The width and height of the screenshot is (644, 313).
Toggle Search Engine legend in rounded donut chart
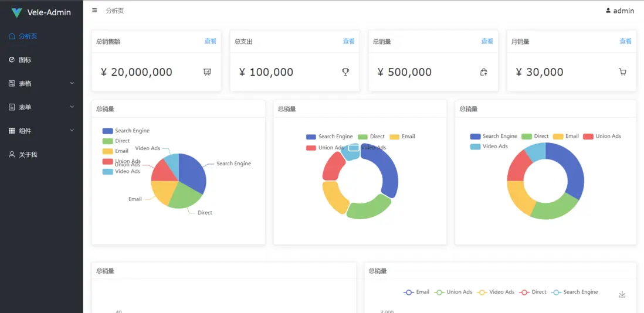point(330,137)
